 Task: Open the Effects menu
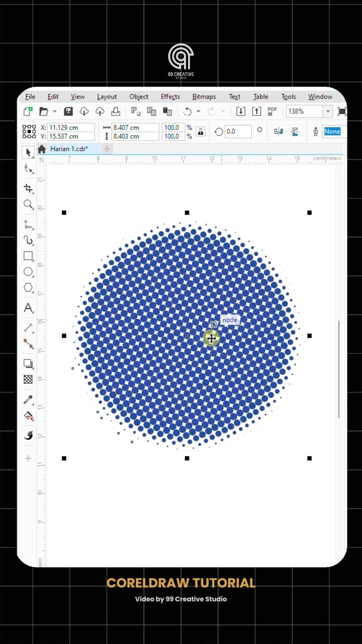point(170,97)
